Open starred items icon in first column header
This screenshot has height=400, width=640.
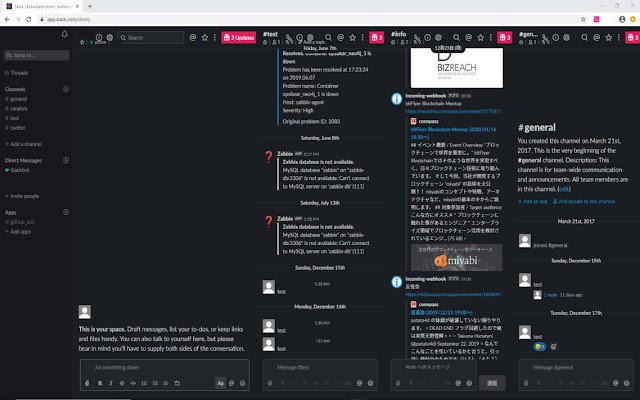pos(205,38)
